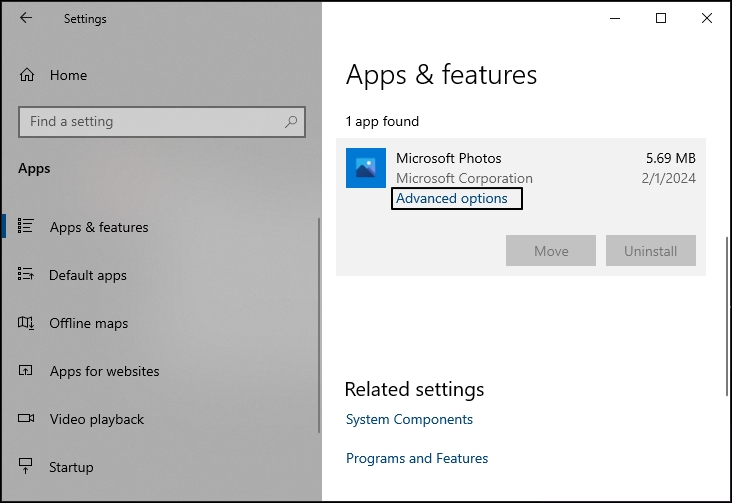
Task: Click the Related settings heading
Action: (414, 389)
